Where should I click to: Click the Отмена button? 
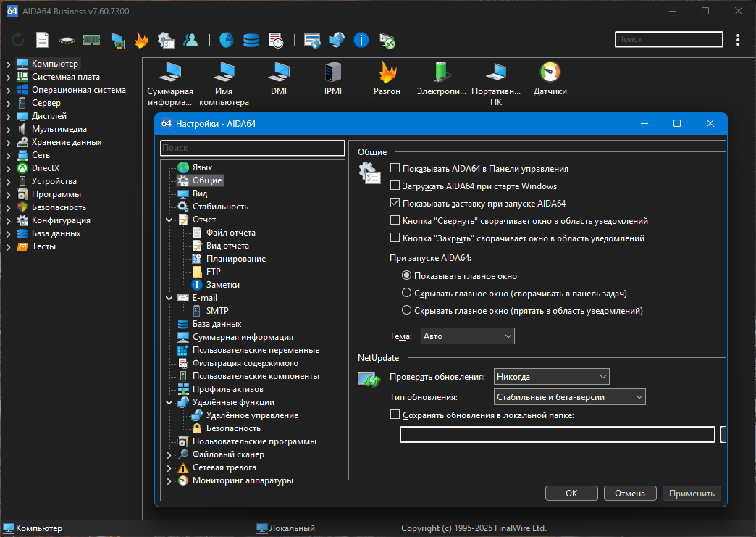630,493
